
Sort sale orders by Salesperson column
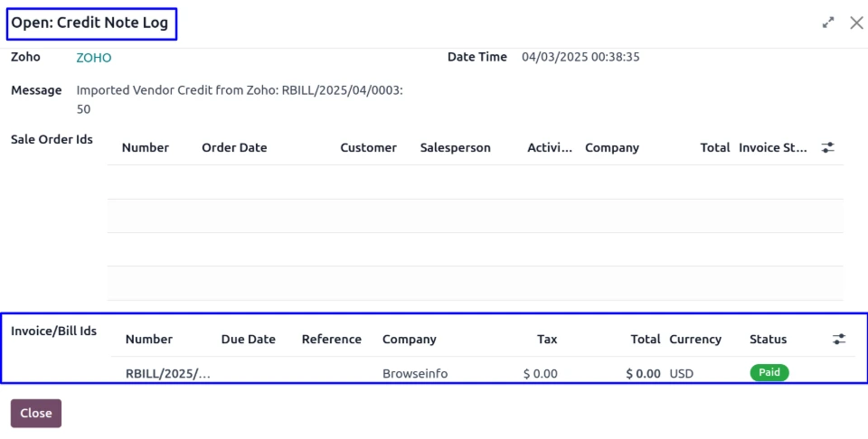click(455, 147)
